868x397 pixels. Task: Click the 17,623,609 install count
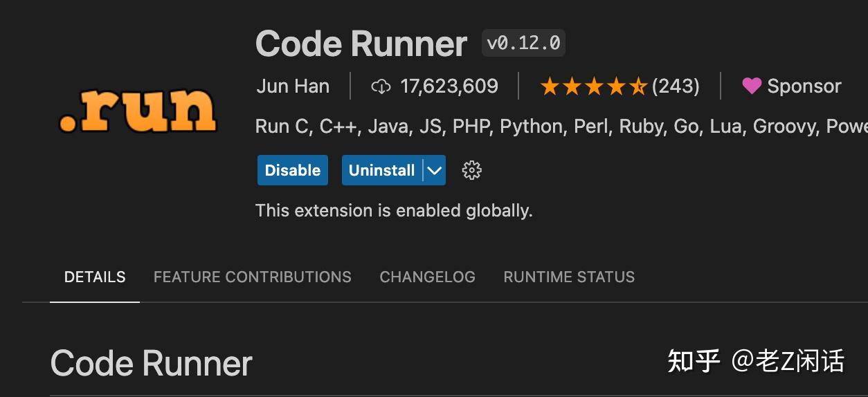click(x=449, y=86)
